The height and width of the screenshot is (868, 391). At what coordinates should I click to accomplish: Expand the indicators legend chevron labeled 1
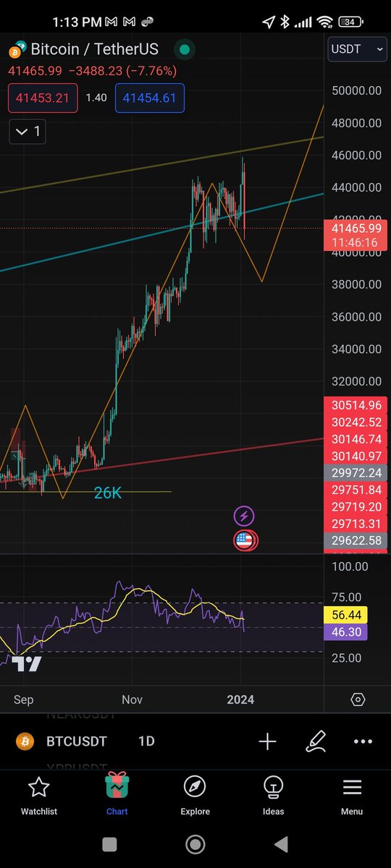click(x=28, y=132)
